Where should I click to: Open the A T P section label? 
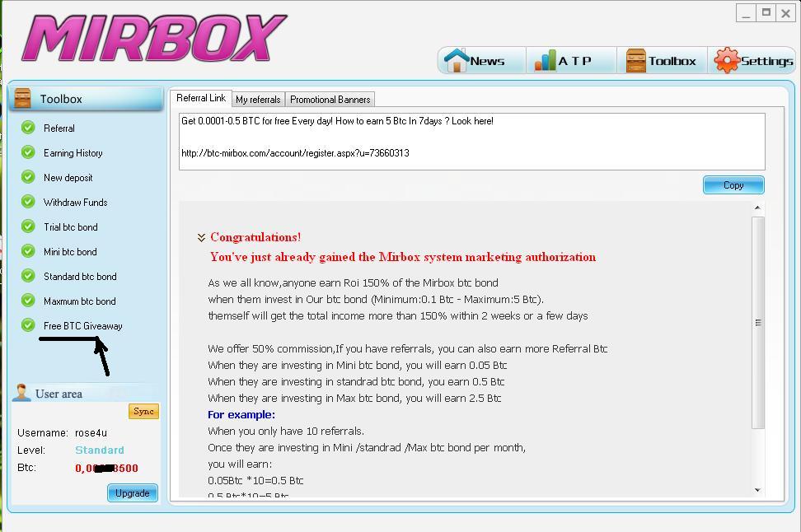[574, 61]
